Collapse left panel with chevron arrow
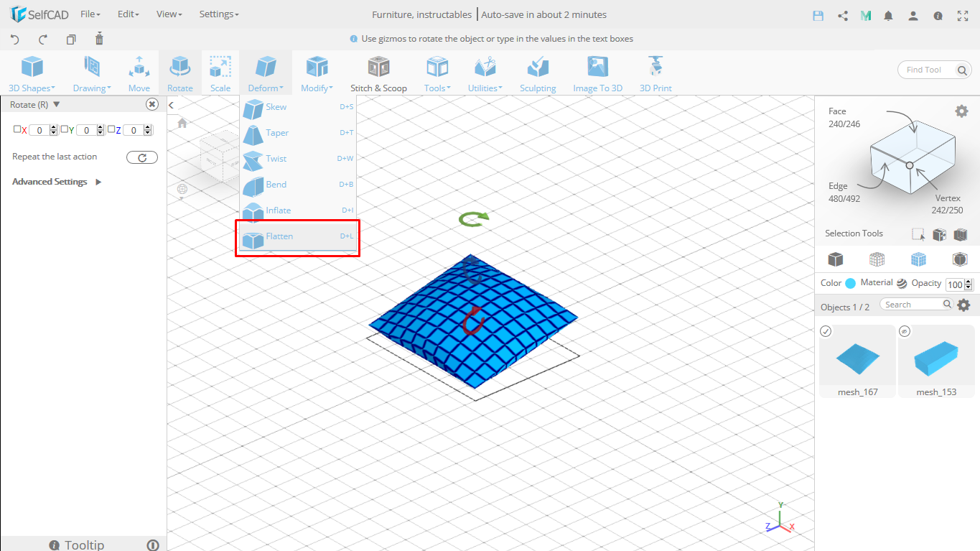 tap(172, 106)
